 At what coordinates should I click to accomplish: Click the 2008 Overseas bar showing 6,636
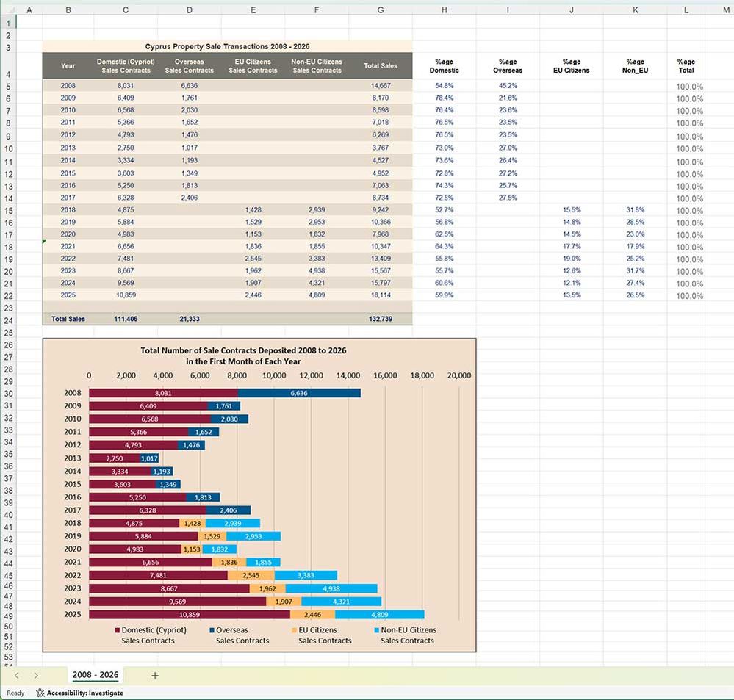click(299, 393)
